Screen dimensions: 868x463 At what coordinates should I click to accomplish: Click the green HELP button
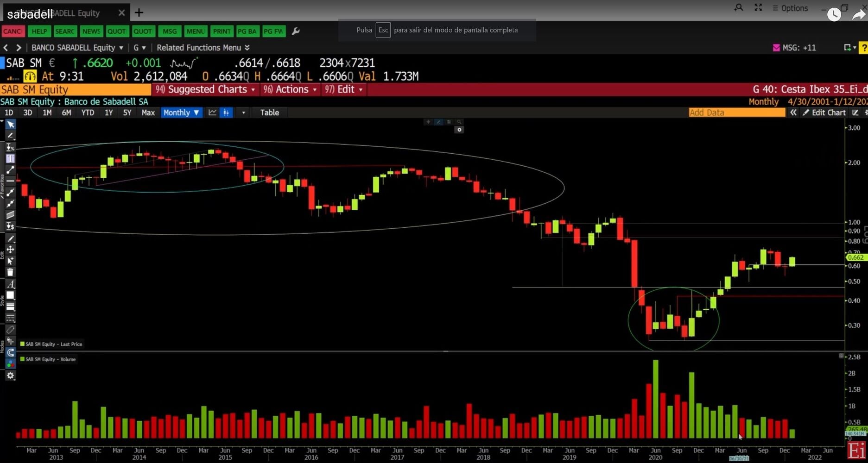coord(39,31)
